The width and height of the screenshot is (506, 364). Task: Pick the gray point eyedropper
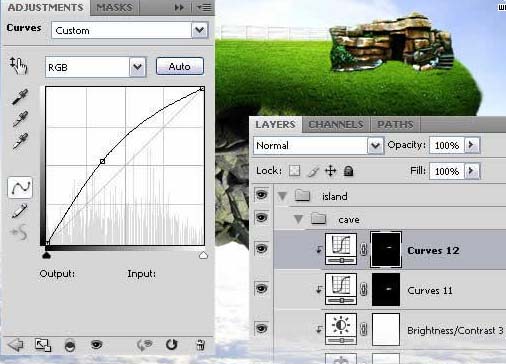(20, 119)
